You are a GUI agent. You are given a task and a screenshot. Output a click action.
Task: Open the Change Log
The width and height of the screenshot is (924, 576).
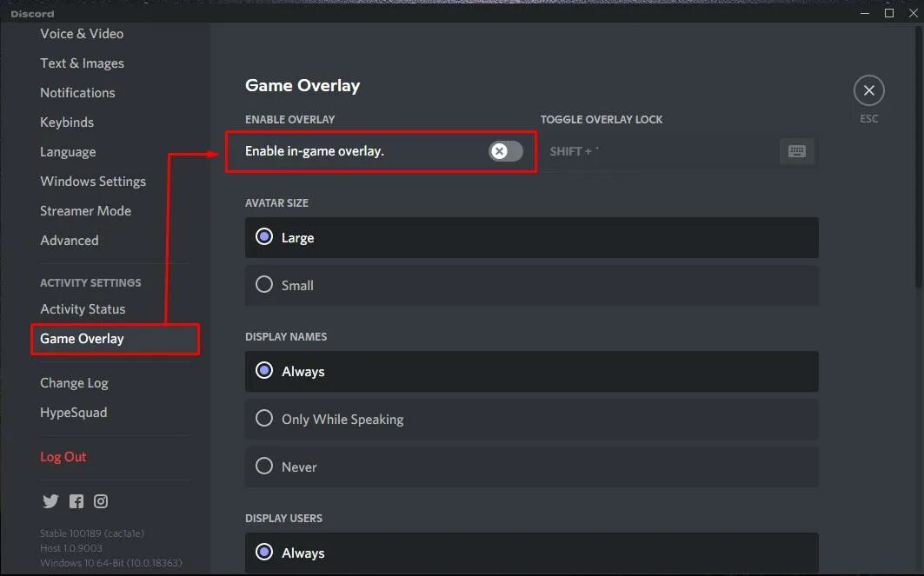pos(74,383)
